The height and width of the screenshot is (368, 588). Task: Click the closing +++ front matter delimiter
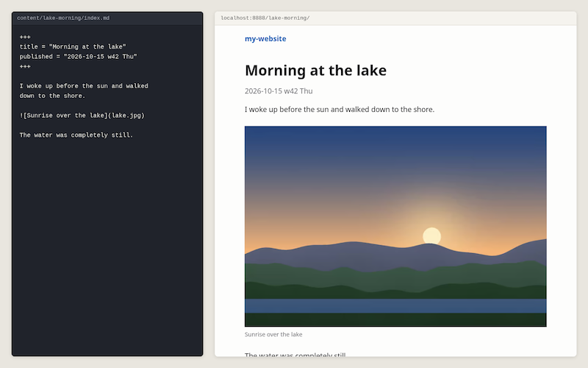(25, 66)
